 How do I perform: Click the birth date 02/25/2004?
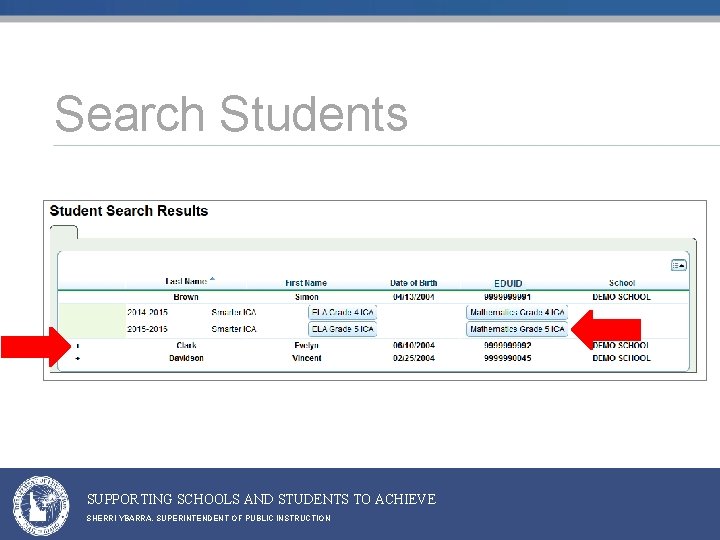414,358
